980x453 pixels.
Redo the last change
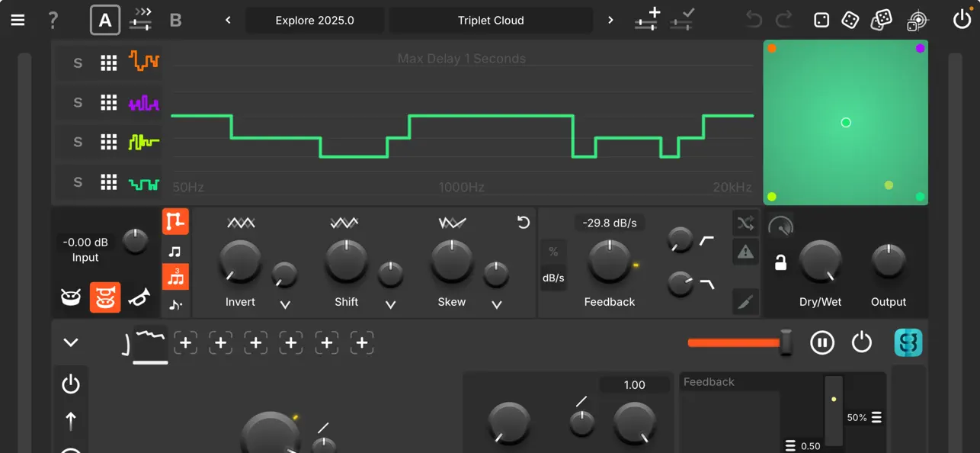[784, 20]
